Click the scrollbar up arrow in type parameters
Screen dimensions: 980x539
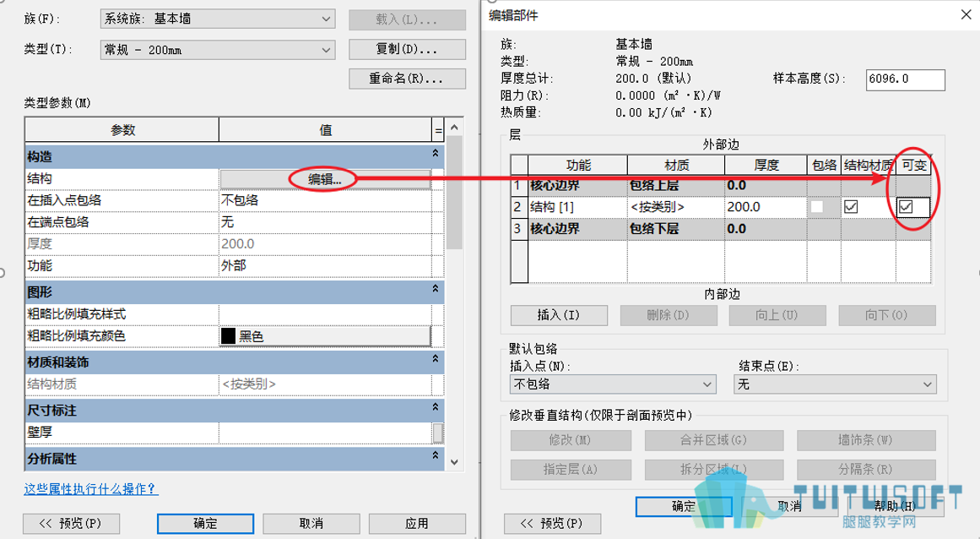point(454,128)
